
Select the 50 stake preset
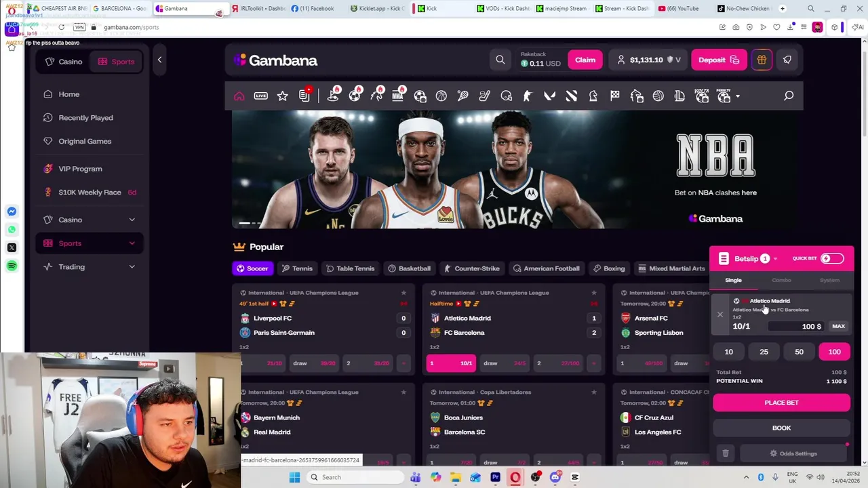click(x=799, y=352)
